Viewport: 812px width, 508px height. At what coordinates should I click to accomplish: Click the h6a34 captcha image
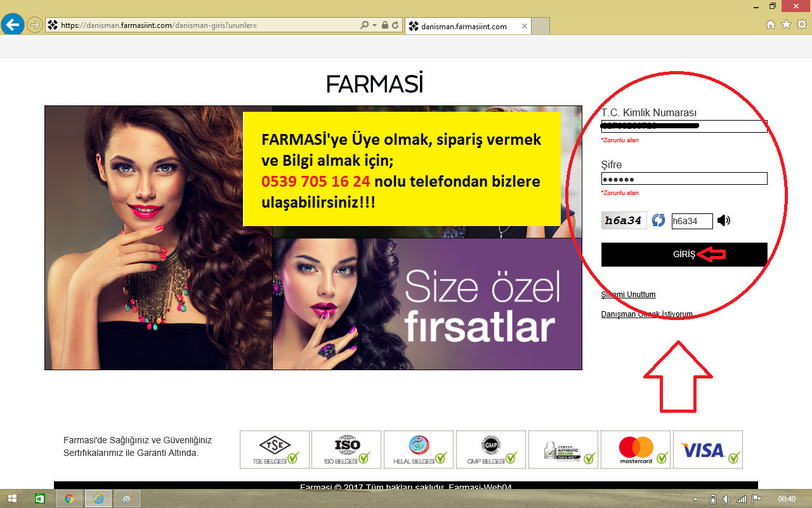coord(624,220)
